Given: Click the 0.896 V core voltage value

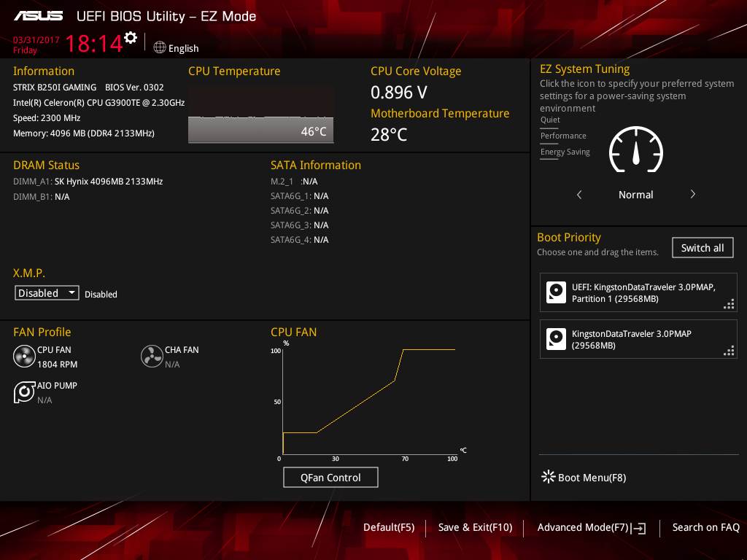Looking at the screenshot, I should 399,93.
